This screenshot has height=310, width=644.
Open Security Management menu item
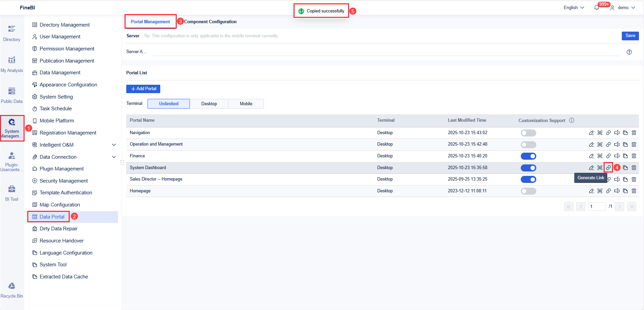(x=64, y=181)
